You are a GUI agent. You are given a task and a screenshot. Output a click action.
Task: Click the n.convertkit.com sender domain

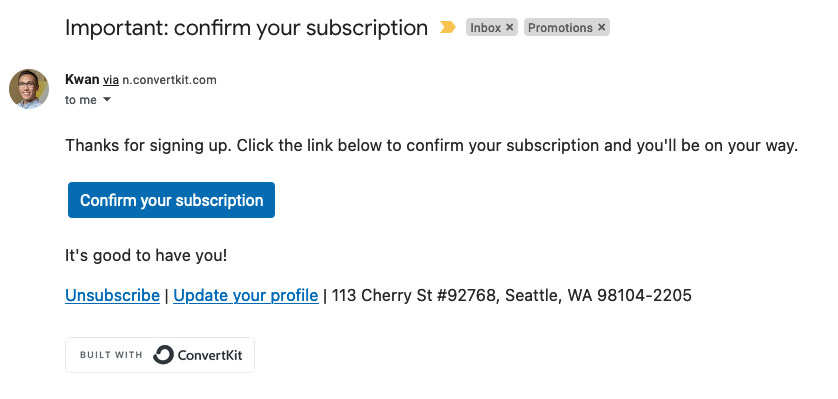[169, 80]
